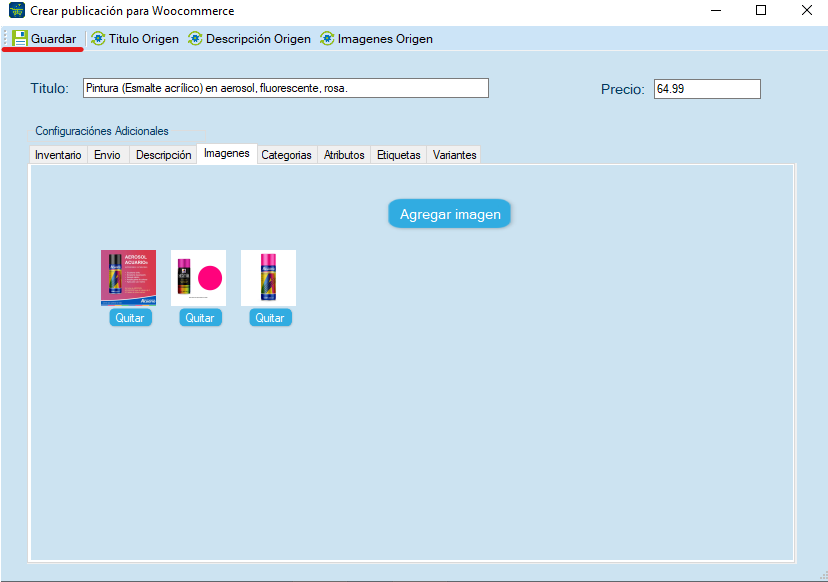The image size is (828, 582).
Task: Select the spray can with pink circle thumbnail
Action: coord(199,278)
